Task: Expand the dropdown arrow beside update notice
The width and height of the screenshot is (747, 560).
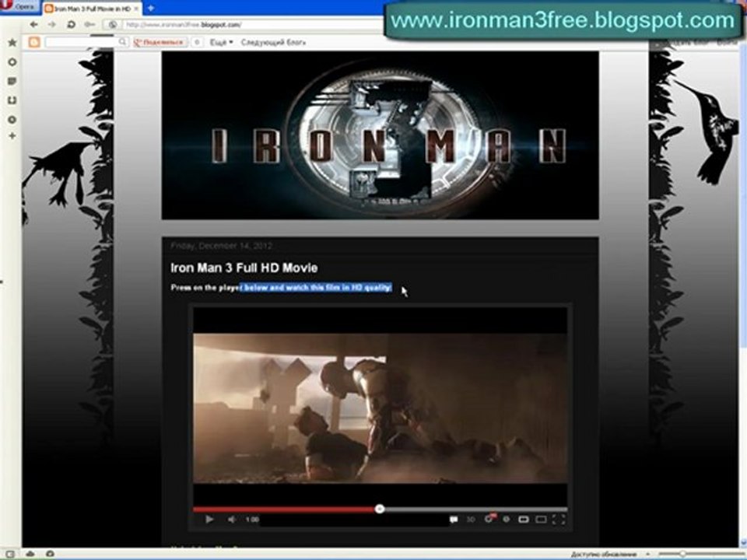Action: pyautogui.click(x=648, y=555)
